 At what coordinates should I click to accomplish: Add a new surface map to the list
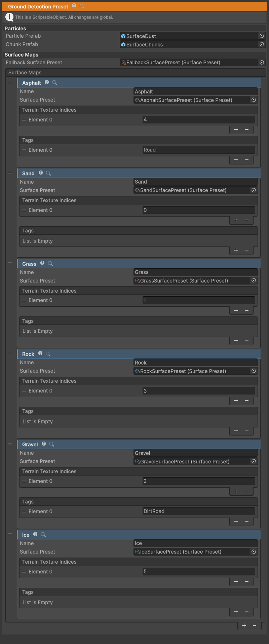coord(244,626)
